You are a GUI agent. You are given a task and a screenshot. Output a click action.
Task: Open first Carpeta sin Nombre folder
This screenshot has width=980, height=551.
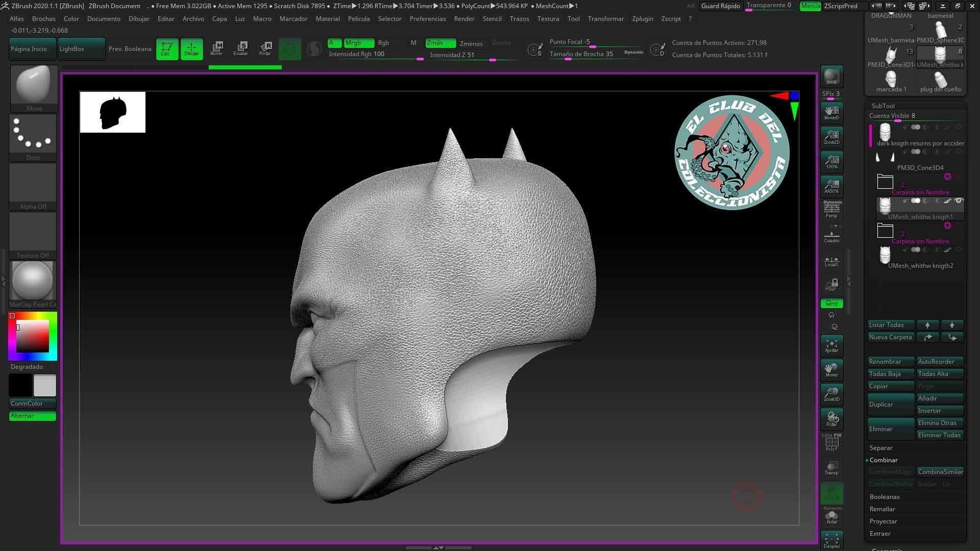885,181
